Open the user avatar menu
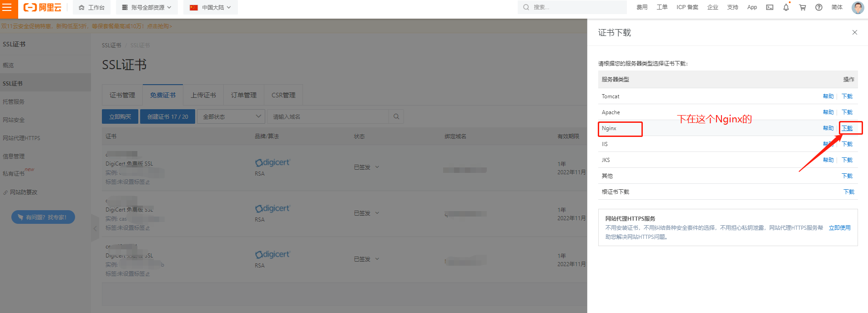 [858, 7]
